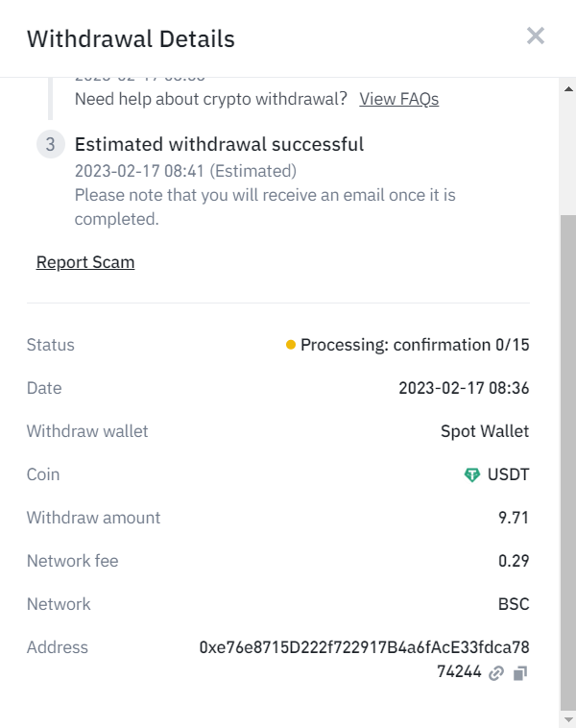The image size is (576, 728).
Task: Click the date value 2023-02-17 08:36
Action: (x=464, y=388)
